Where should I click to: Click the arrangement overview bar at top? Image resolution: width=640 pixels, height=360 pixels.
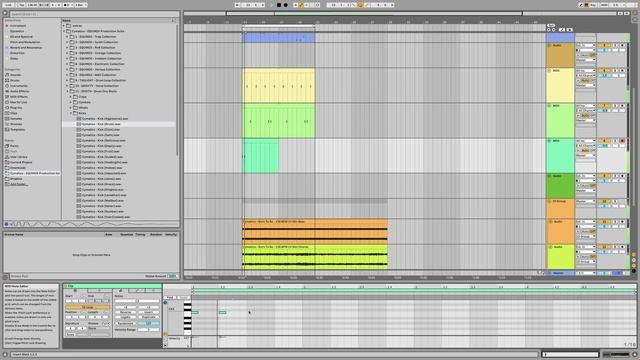point(400,13)
